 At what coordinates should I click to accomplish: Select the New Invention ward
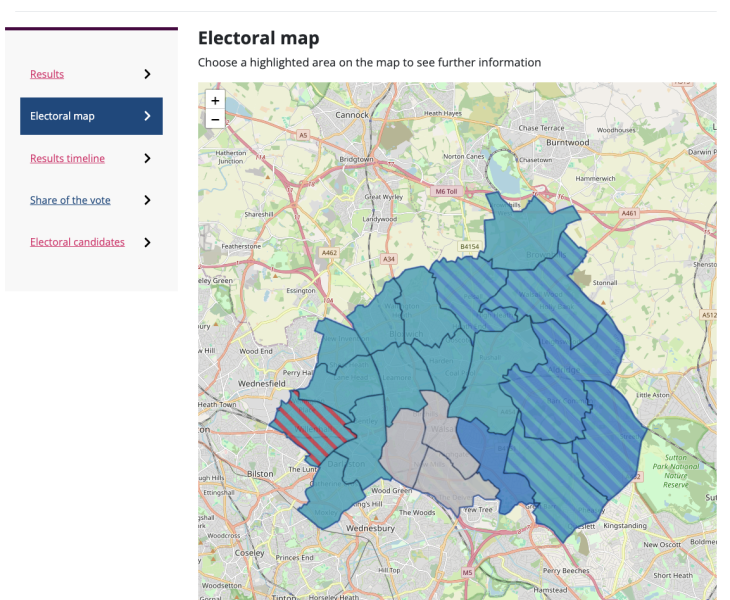click(340, 342)
